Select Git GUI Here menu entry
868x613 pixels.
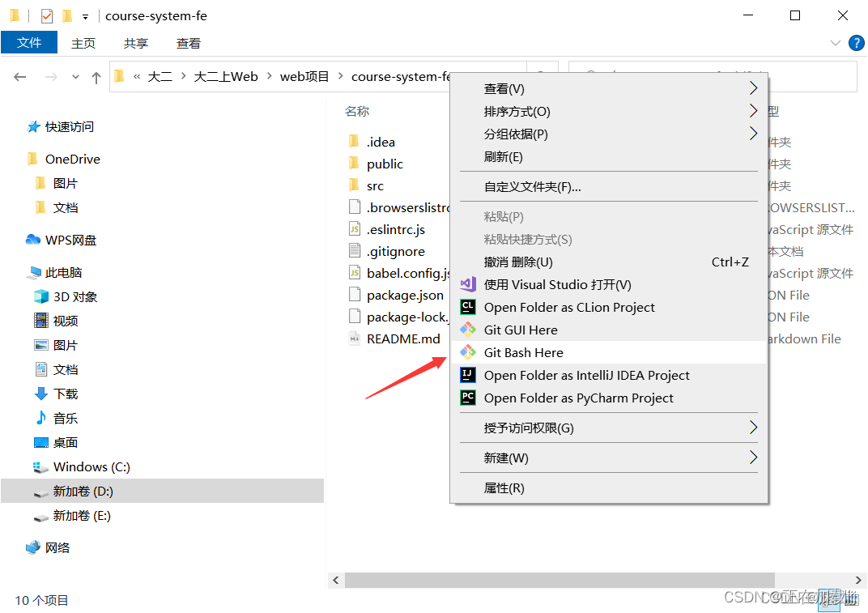pos(608,330)
